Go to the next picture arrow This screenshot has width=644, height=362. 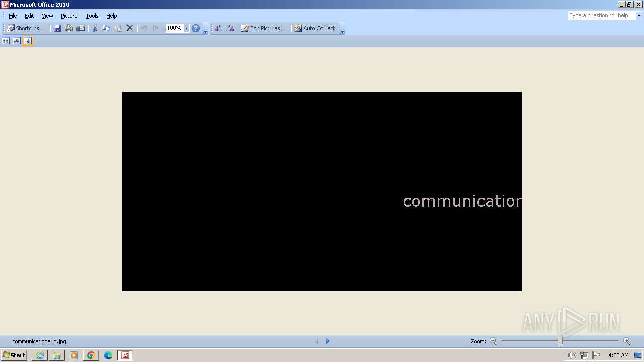click(328, 341)
